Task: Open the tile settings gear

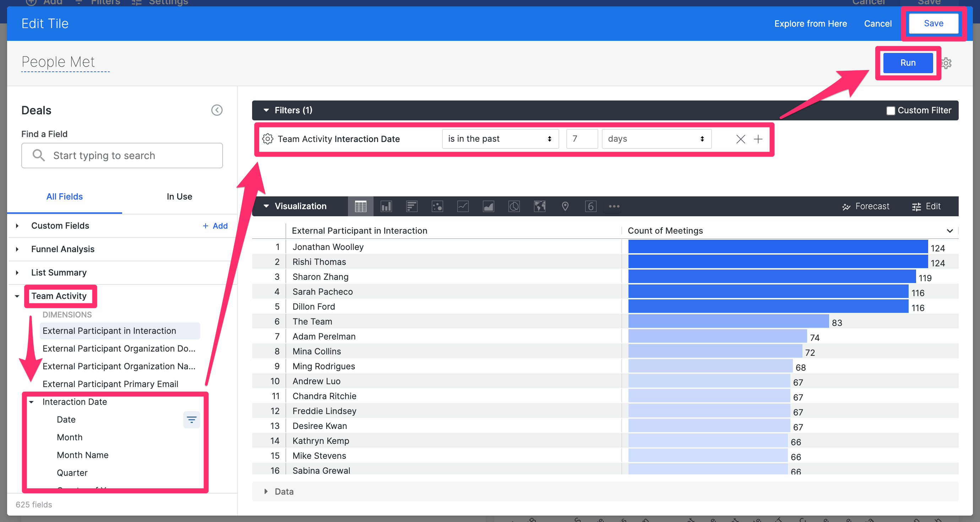Action: click(947, 63)
